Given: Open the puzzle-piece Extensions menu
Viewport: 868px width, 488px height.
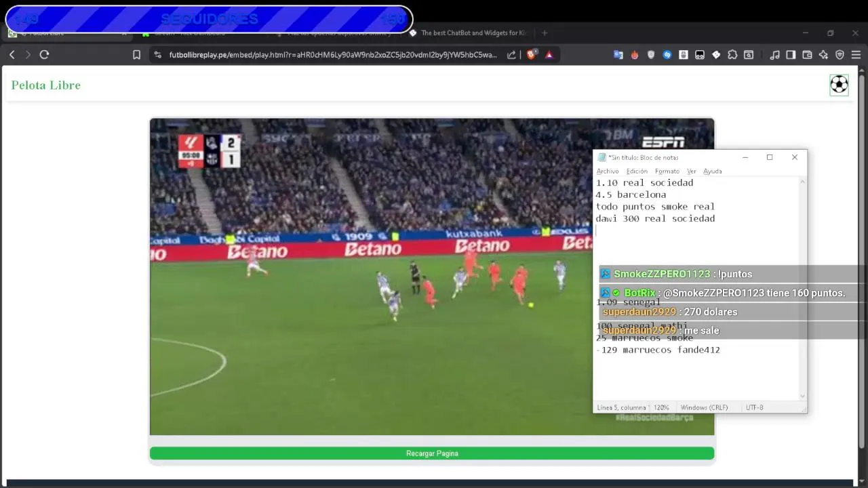Looking at the screenshot, I should point(732,55).
